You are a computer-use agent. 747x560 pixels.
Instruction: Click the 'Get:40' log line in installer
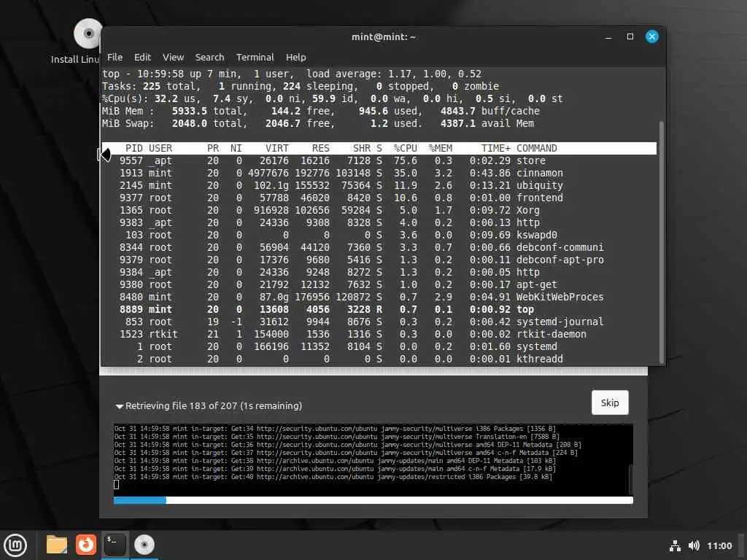[333, 477]
